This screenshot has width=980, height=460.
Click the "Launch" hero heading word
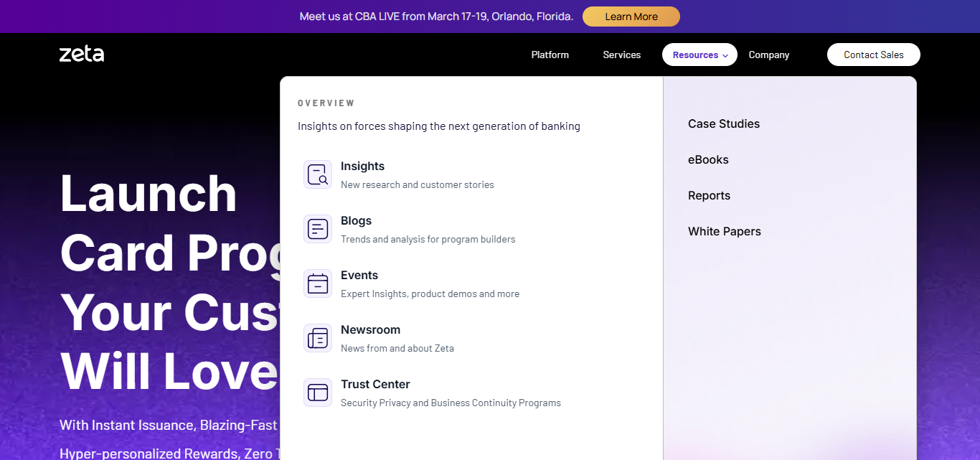coord(149,193)
